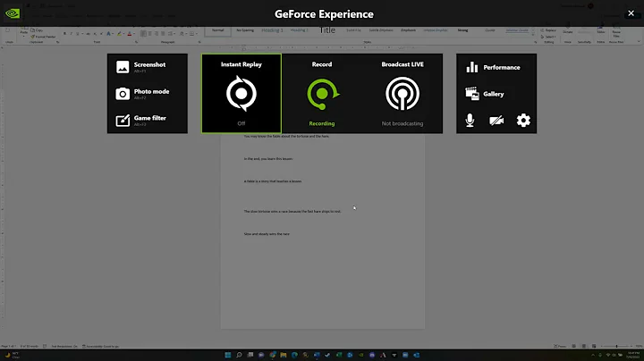Image resolution: width=644 pixels, height=361 pixels.
Task: Open Excel from the taskbar
Action: [x=339, y=355]
